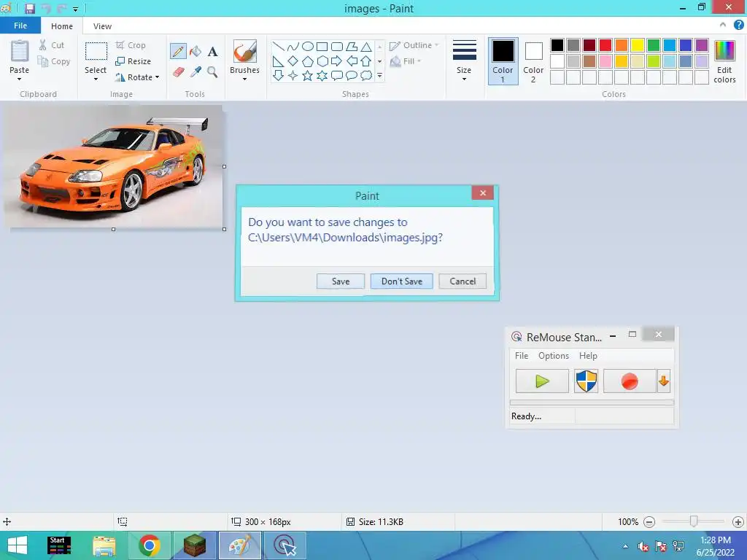
Task: Choose the Fill with color bucket tool
Action: click(196, 51)
